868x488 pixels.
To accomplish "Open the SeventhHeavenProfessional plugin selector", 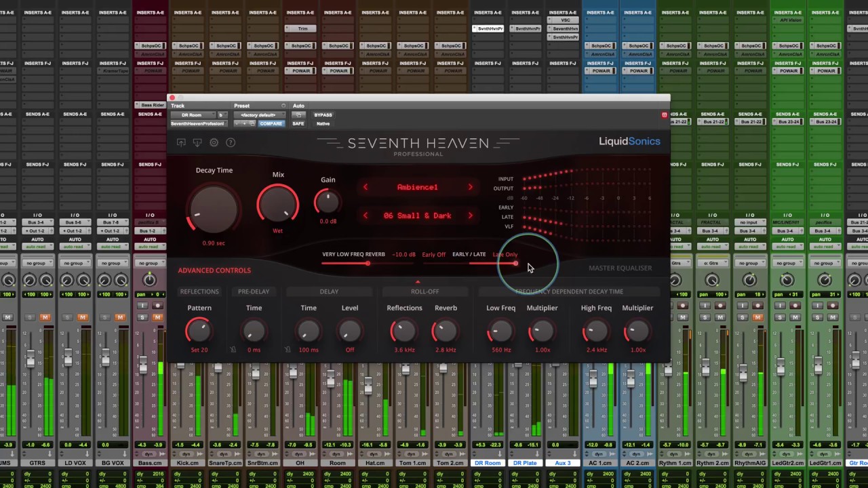I will 198,123.
